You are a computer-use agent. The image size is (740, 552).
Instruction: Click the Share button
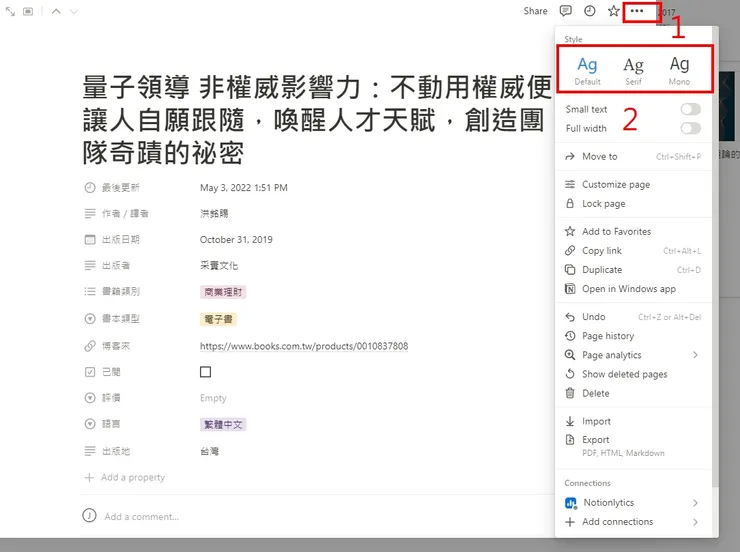click(x=535, y=11)
